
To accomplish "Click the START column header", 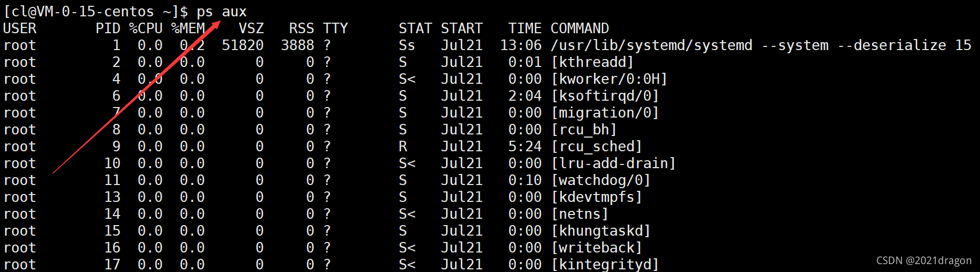I will point(462,28).
